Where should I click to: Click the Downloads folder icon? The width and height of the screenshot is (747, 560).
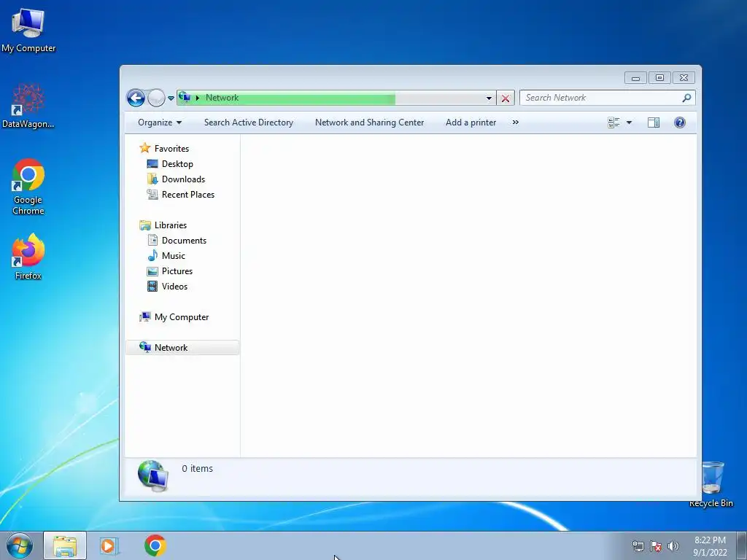(152, 179)
